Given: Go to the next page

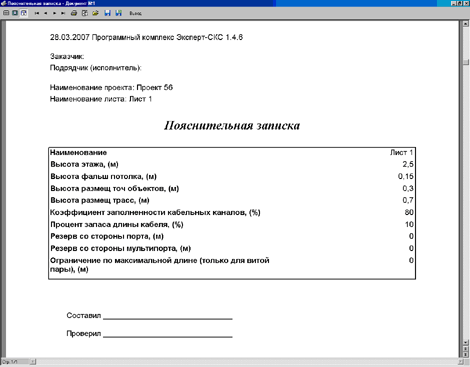Looking at the screenshot, I should pyautogui.click(x=54, y=13).
